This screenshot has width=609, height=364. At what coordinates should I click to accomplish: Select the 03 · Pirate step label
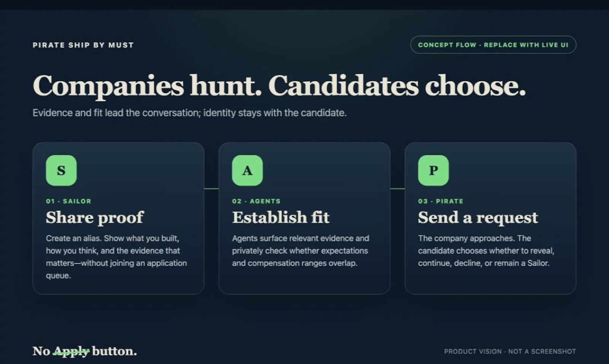(x=441, y=201)
